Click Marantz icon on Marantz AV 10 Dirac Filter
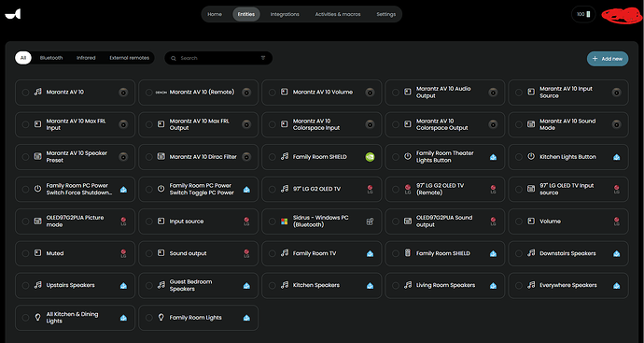The width and height of the screenshot is (644, 343). point(246,157)
